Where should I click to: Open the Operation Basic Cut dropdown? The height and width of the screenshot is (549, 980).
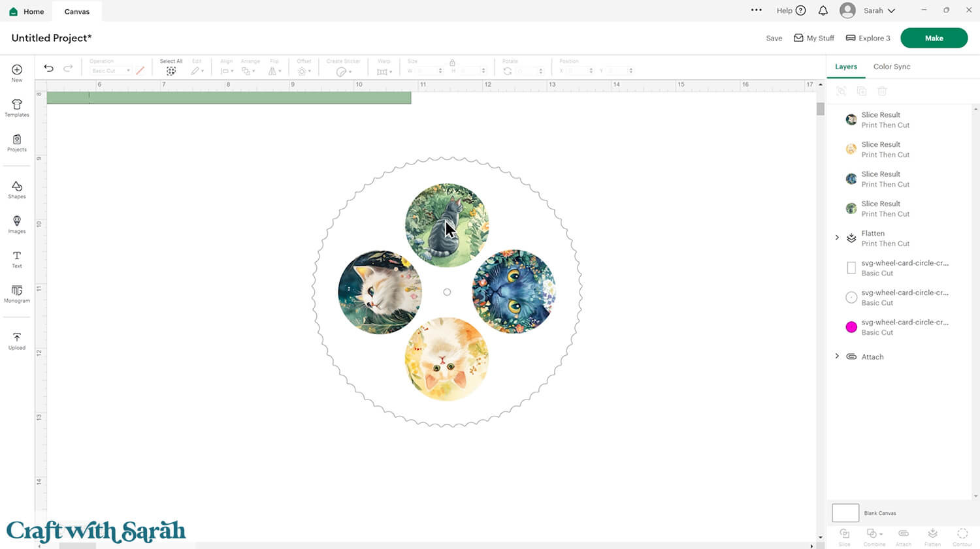click(x=110, y=71)
